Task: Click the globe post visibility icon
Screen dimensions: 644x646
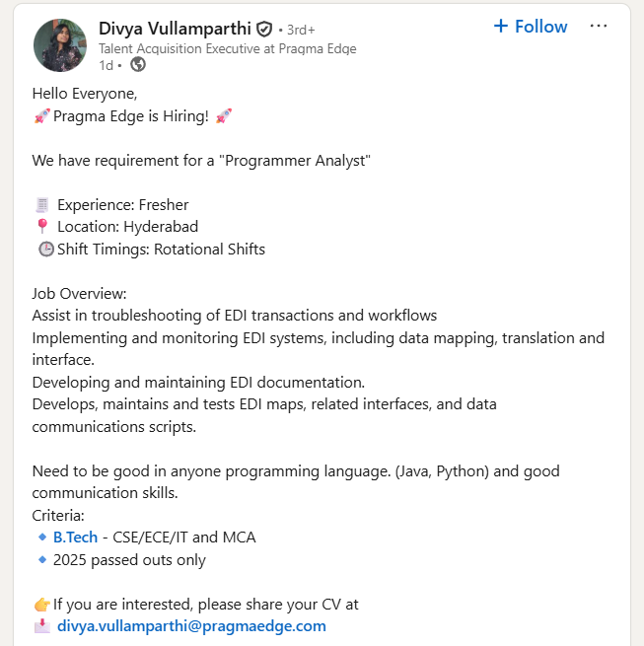Action: tap(138, 65)
